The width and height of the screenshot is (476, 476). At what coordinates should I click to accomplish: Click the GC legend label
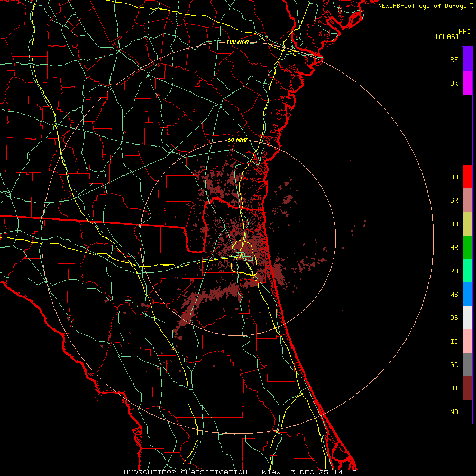tap(454, 365)
